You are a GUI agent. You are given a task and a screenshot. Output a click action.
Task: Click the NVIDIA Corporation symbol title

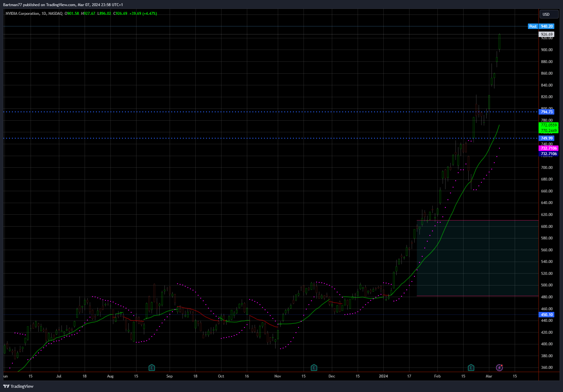tap(23, 14)
